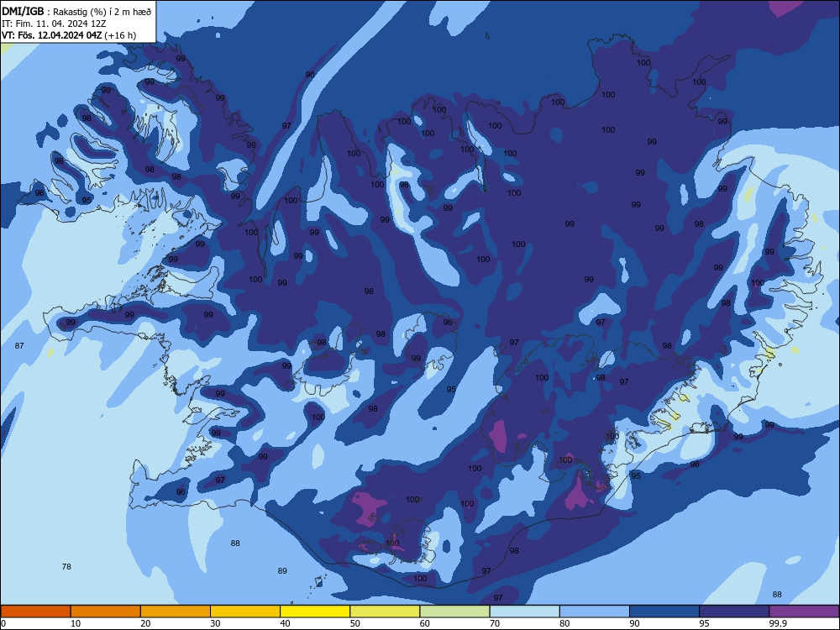
Task: Click the "0" tick label in the color scale
Action: 3,623
